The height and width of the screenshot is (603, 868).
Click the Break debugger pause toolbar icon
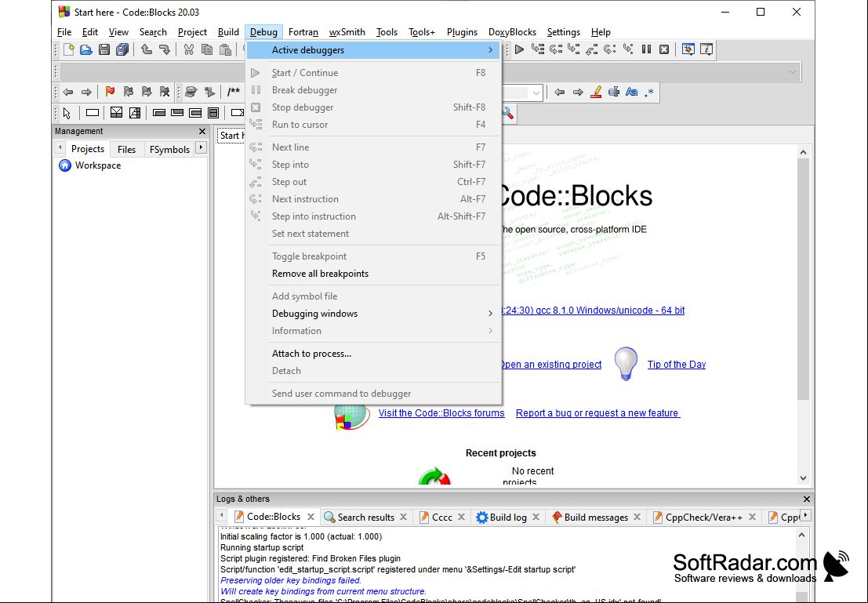[x=646, y=50]
